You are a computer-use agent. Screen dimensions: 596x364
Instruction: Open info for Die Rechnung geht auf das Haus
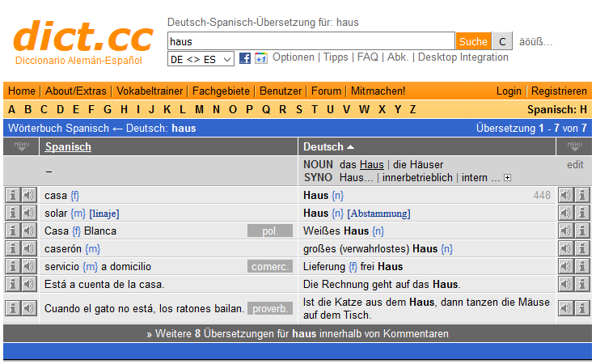click(x=581, y=284)
